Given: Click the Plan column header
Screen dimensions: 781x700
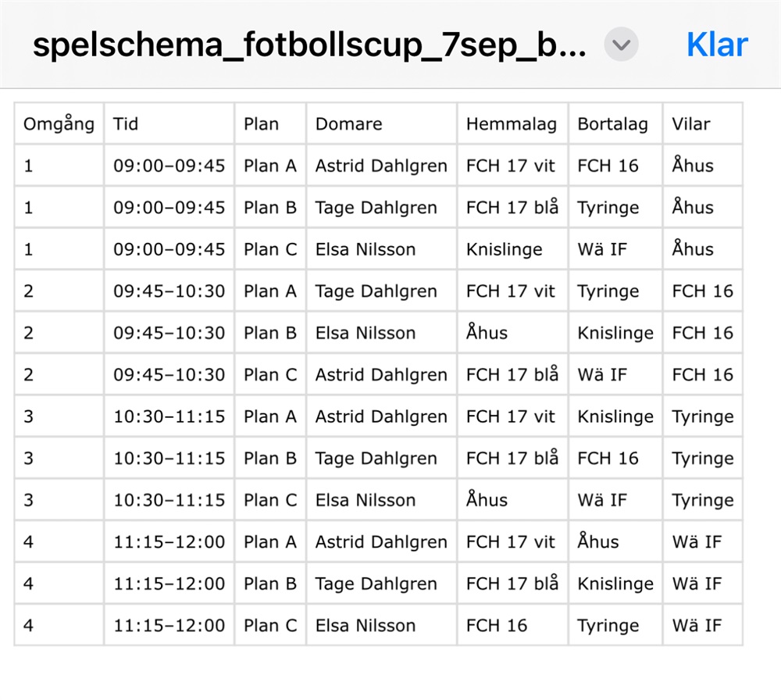Looking at the screenshot, I should (x=261, y=124).
